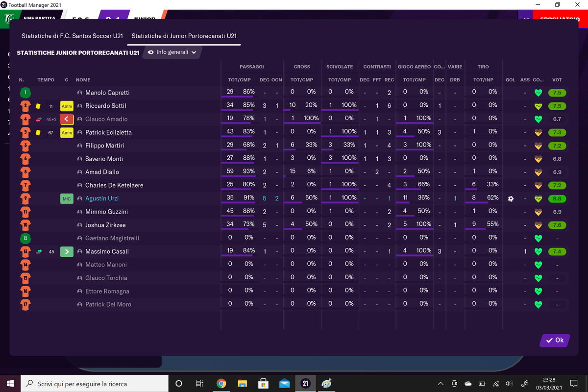
Task: Click Glauco Amadio's substituted-off arrow badge
Action: tap(67, 119)
